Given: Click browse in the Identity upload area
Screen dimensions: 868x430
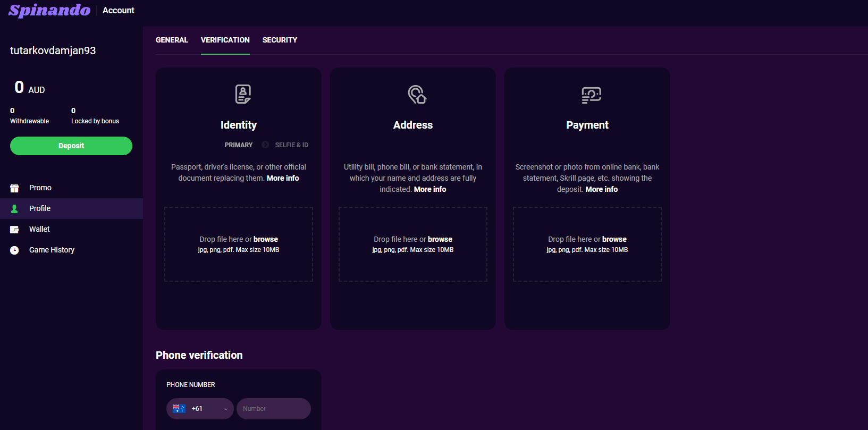Looking at the screenshot, I should tap(266, 239).
